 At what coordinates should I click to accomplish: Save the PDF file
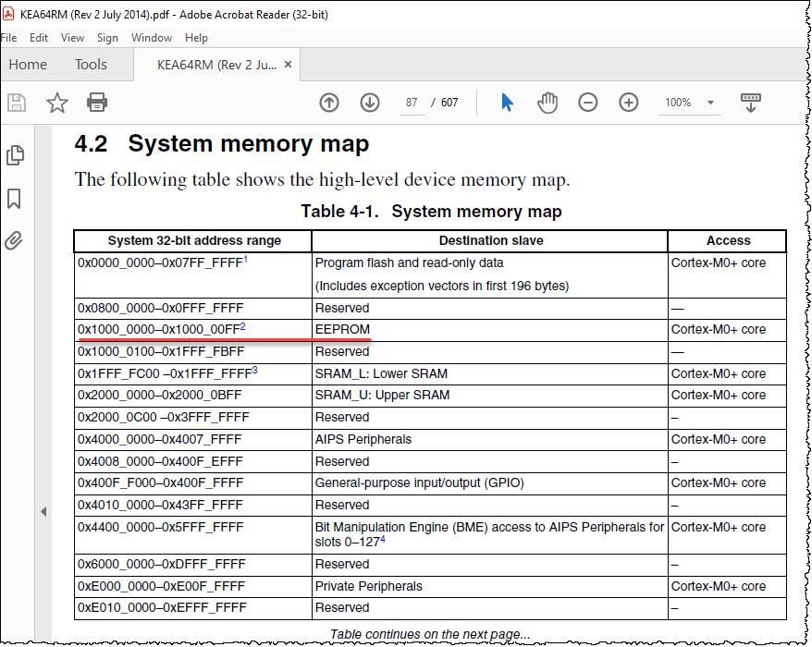click(x=17, y=103)
